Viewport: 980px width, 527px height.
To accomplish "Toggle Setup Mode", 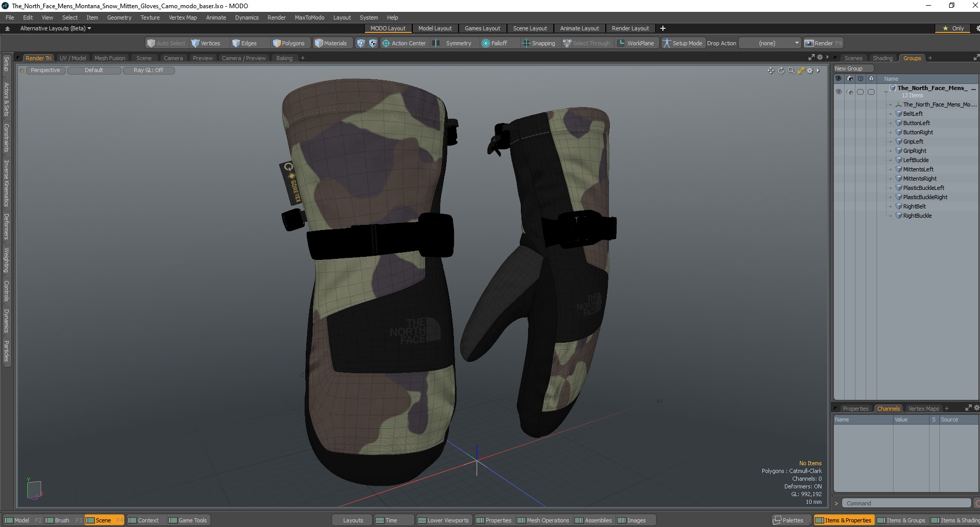I will click(682, 43).
